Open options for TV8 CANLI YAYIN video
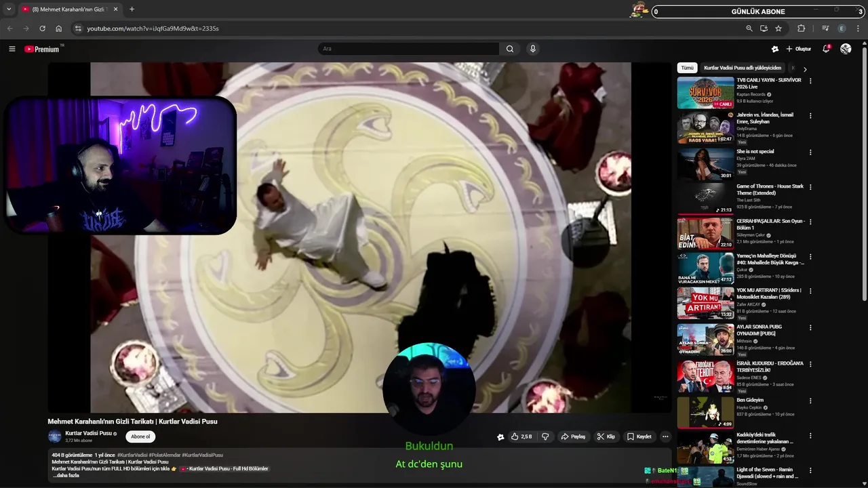 tap(810, 81)
